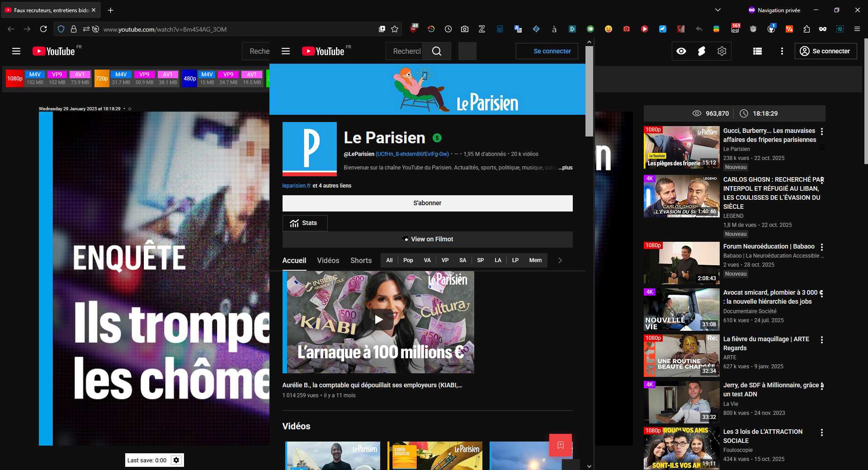Click the hamburger guide menu icon
The width and height of the screenshot is (868, 470).
pyautogui.click(x=286, y=51)
